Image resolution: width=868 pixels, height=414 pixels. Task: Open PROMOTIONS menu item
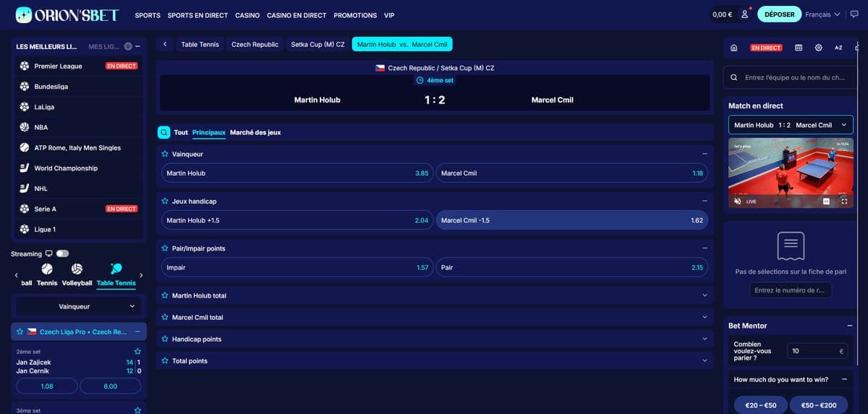click(355, 15)
